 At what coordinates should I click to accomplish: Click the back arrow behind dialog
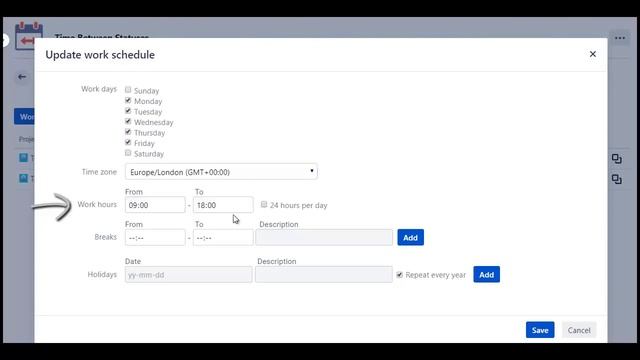pos(22,77)
